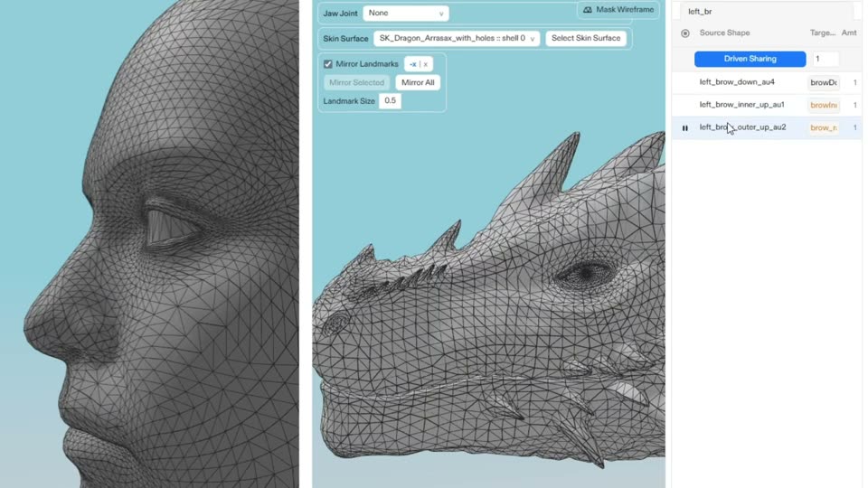Open the Jaw Joint dropdown set to None
This screenshot has width=868, height=488.
click(405, 13)
